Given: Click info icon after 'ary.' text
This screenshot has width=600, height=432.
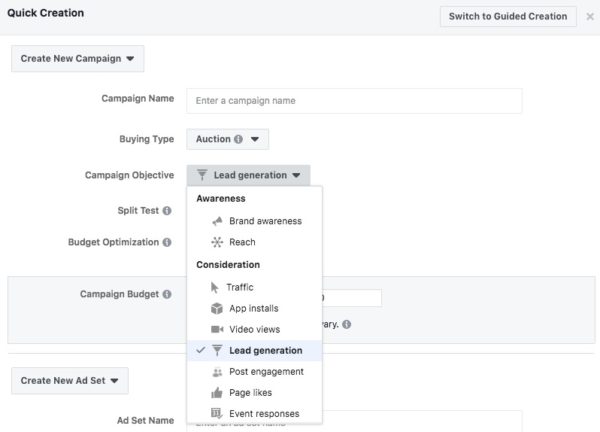Looking at the screenshot, I should pyautogui.click(x=347, y=324).
